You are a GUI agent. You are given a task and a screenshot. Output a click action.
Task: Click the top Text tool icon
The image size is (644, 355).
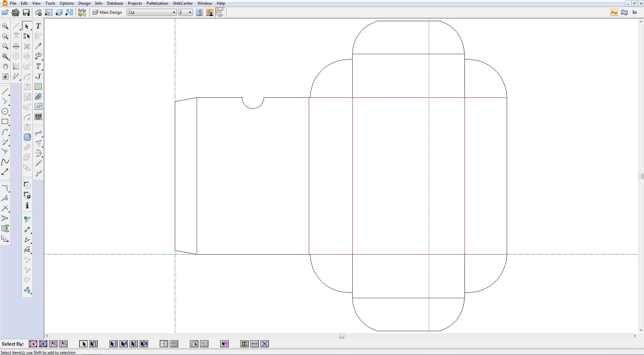[38, 26]
